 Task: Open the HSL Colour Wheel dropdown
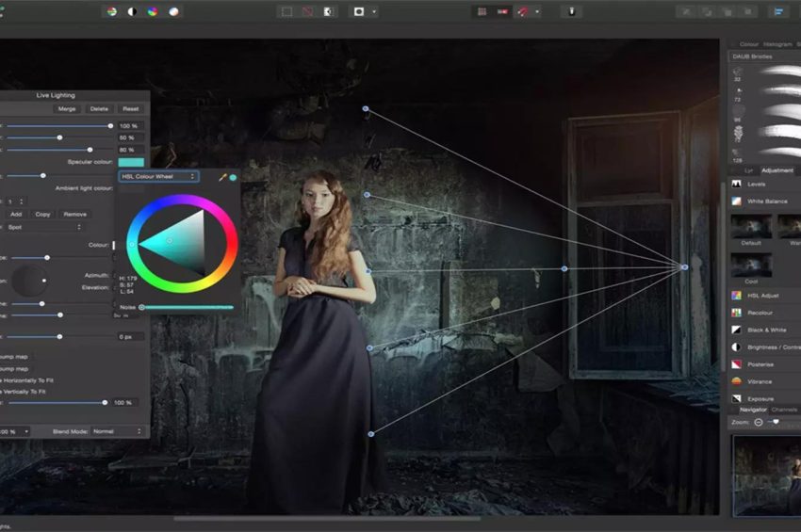158,176
